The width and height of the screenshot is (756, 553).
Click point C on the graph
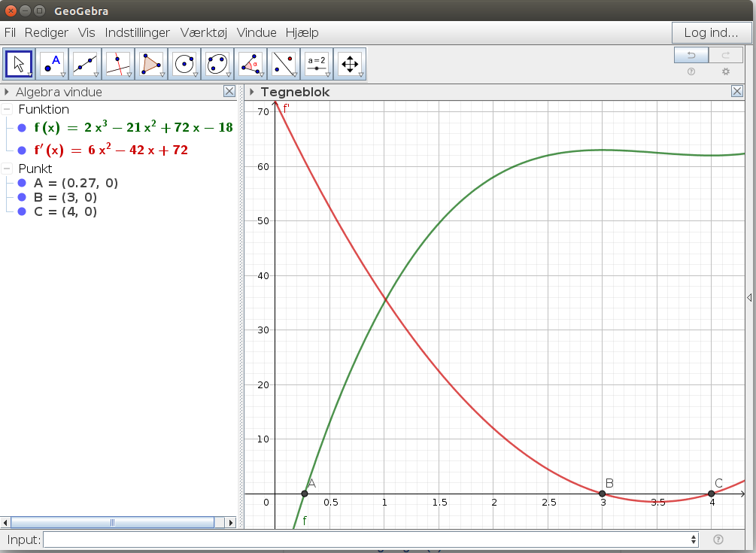coord(711,494)
